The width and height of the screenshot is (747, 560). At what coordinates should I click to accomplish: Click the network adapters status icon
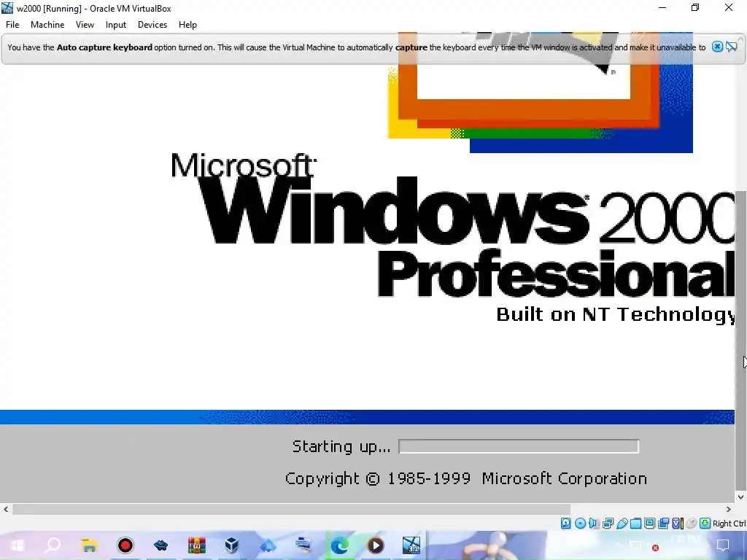[608, 524]
